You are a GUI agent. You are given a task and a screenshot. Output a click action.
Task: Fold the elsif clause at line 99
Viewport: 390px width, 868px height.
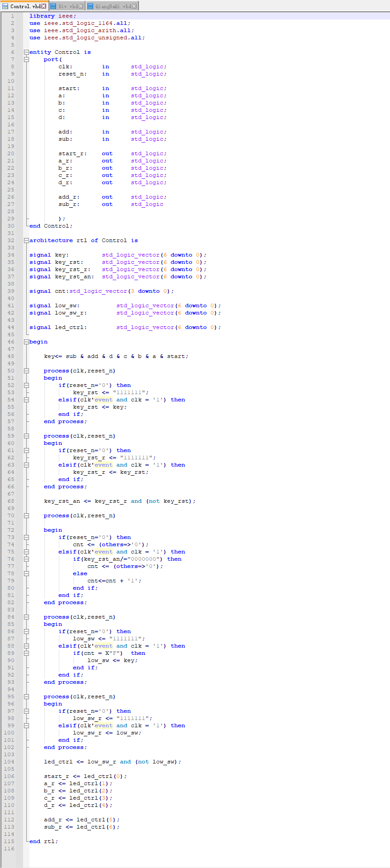click(x=26, y=725)
